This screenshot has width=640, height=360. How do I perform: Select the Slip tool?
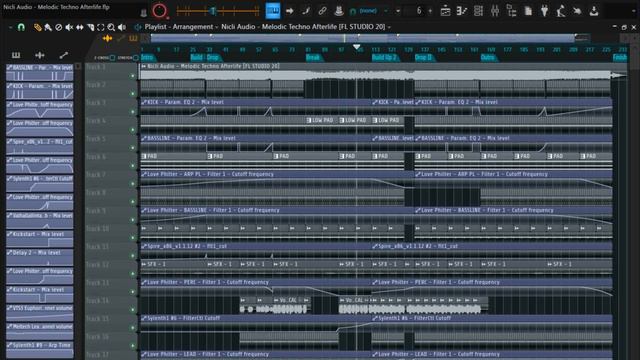[x=80, y=27]
